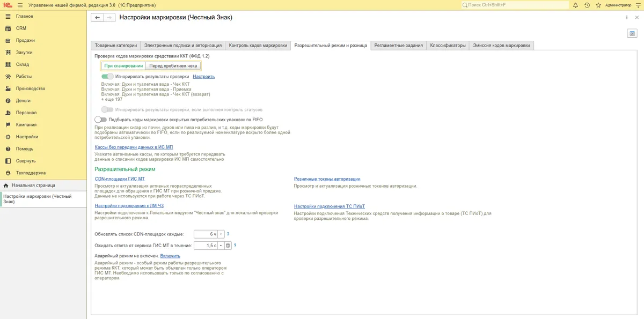Open the favorites star icon

pos(598,5)
